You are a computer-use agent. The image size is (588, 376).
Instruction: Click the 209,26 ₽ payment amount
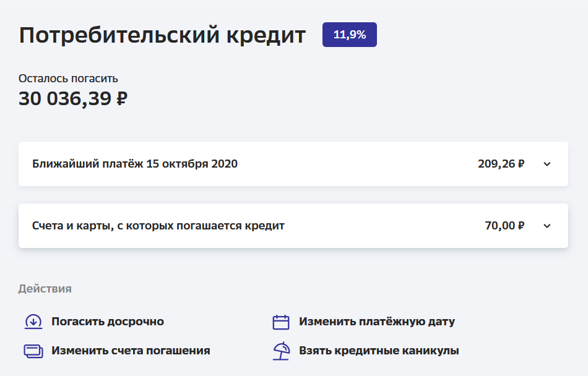501,164
